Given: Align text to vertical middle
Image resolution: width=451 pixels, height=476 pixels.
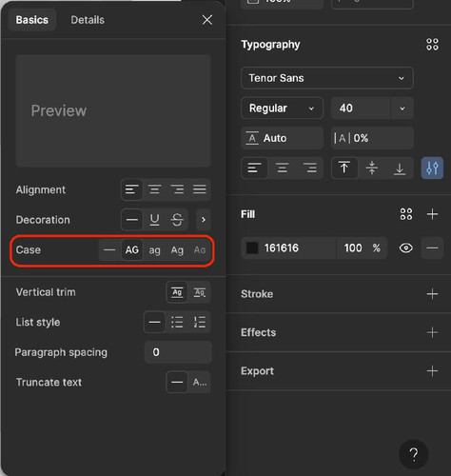Looking at the screenshot, I should pyautogui.click(x=372, y=168).
